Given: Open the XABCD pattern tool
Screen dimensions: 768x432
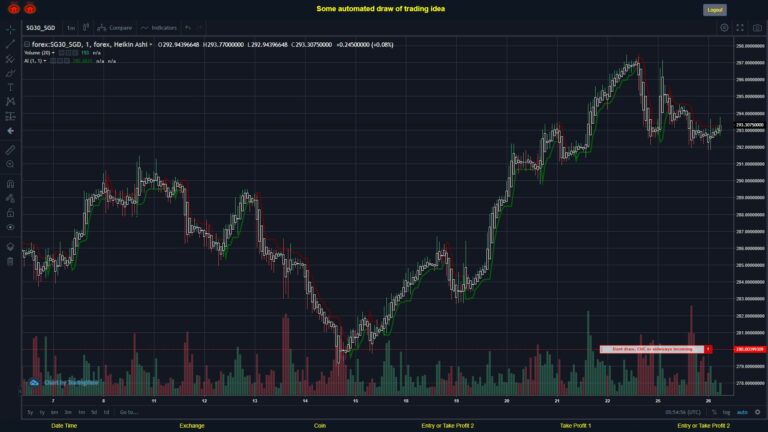Looking at the screenshot, I should pos(10,102).
